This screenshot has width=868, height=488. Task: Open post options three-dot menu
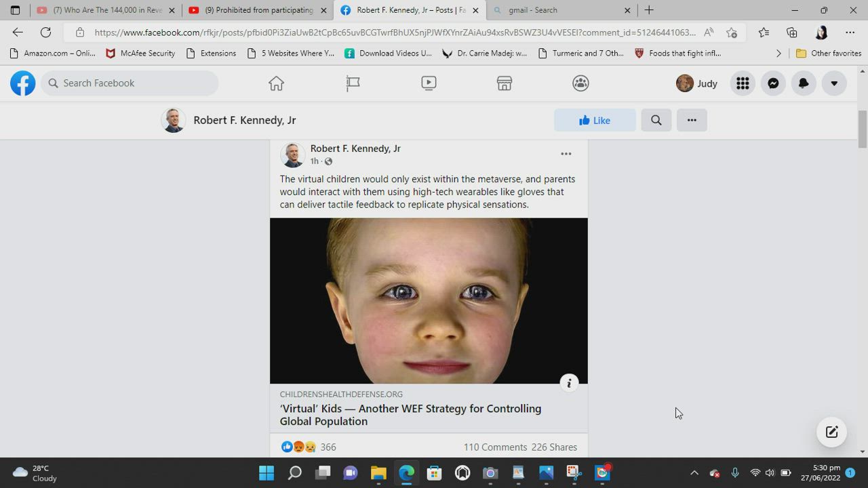pyautogui.click(x=566, y=154)
